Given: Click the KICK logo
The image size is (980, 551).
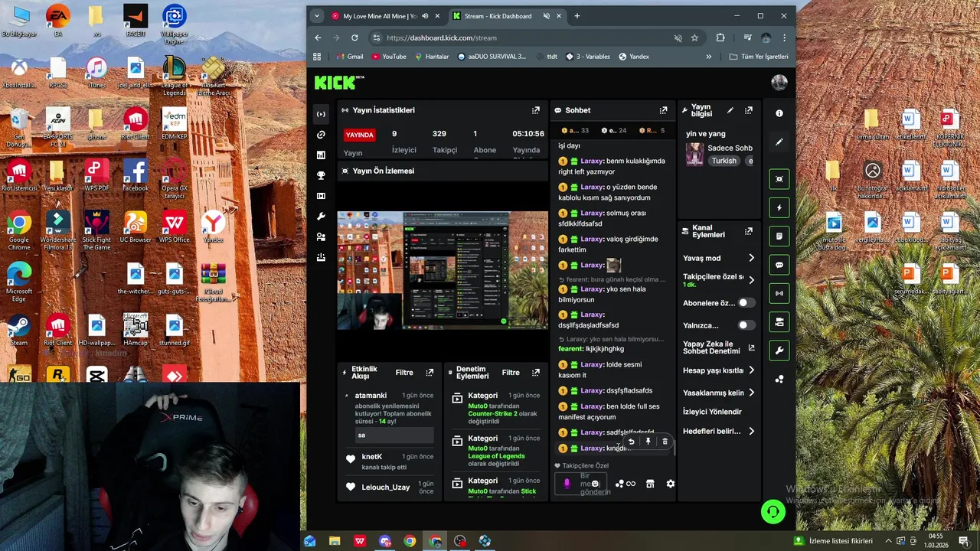Looking at the screenshot, I should click(339, 83).
